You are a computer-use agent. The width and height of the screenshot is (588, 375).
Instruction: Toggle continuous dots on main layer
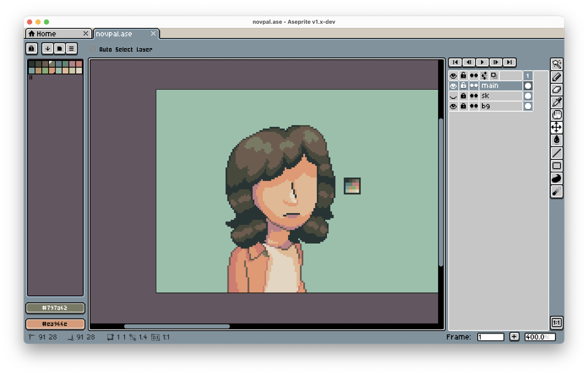point(474,86)
